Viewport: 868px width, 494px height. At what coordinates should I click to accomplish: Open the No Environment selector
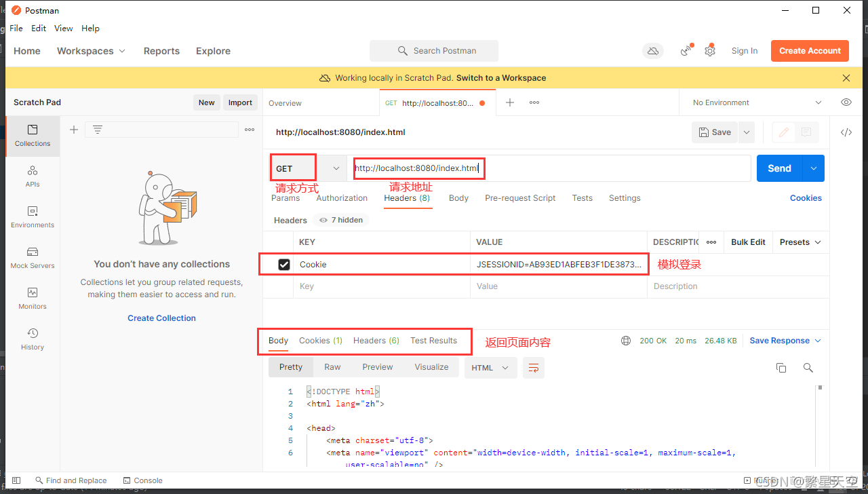click(756, 102)
